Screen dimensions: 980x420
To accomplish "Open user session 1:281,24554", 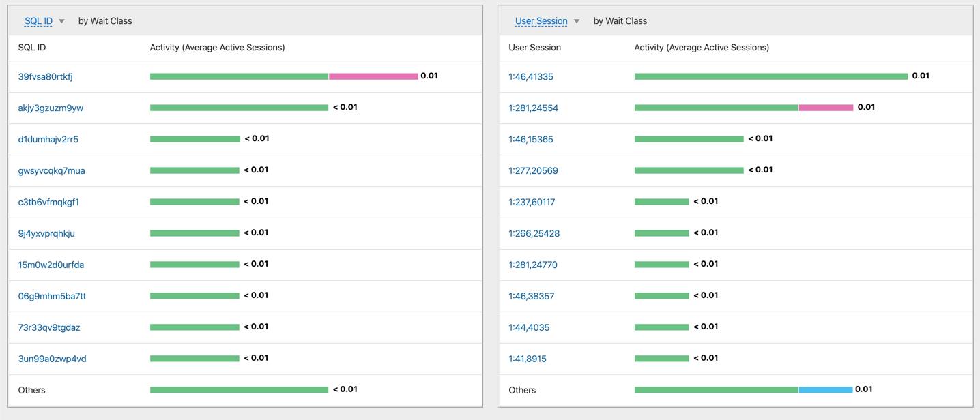I will tap(533, 108).
